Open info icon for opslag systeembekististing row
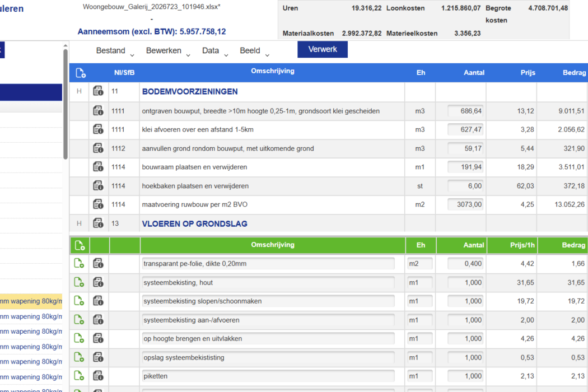This screenshot has width=588, height=392. tap(98, 357)
